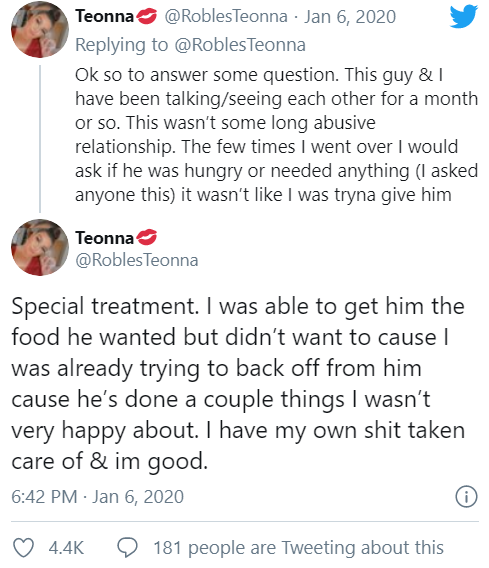View 181 people are Tweeting about this
This screenshot has width=489, height=568.
click(298, 547)
